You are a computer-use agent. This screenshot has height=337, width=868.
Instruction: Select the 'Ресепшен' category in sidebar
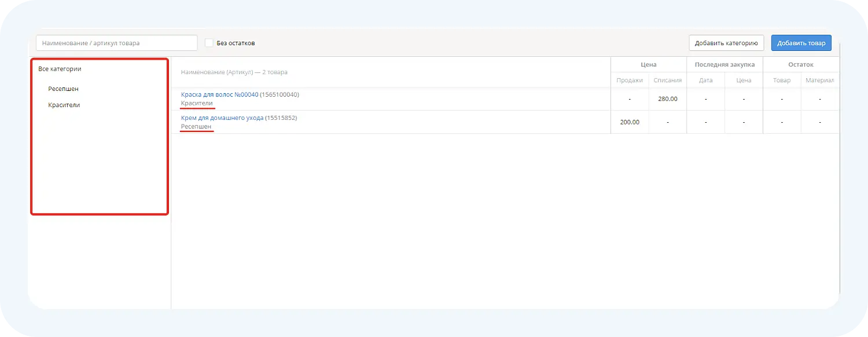pos(63,89)
